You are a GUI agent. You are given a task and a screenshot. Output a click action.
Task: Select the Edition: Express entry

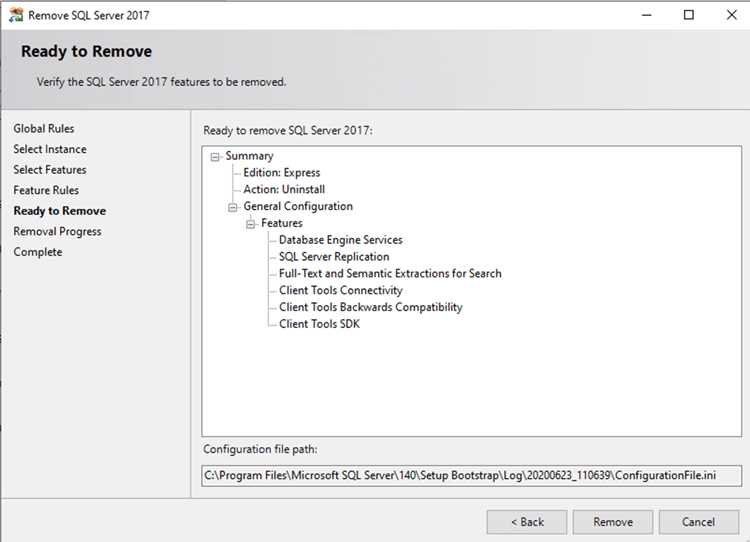[x=281, y=172]
